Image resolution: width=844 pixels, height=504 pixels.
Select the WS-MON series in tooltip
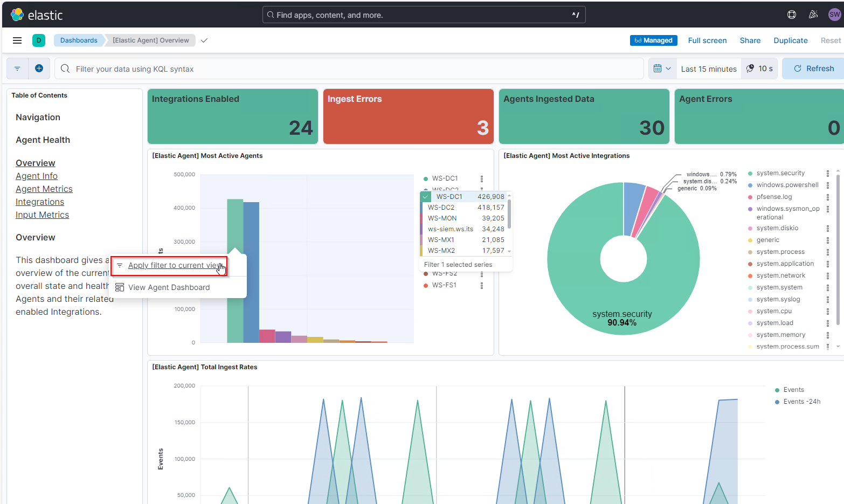click(463, 218)
